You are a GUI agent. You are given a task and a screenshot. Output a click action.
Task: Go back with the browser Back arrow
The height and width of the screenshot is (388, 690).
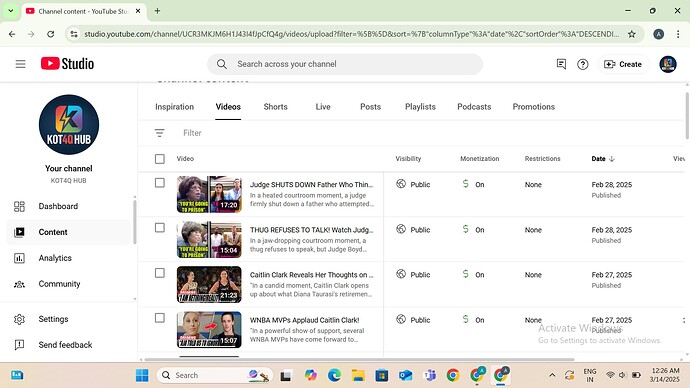pos(12,34)
